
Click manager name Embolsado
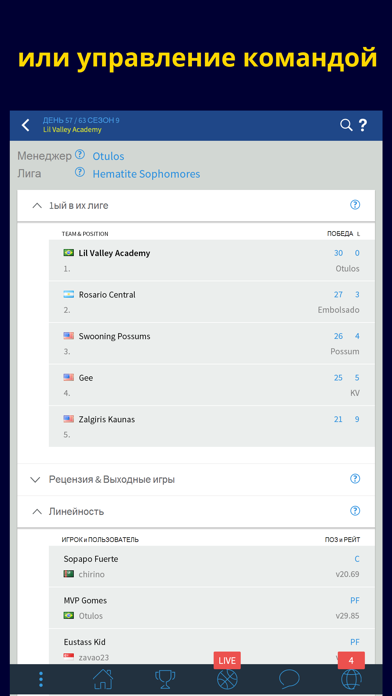(x=338, y=310)
